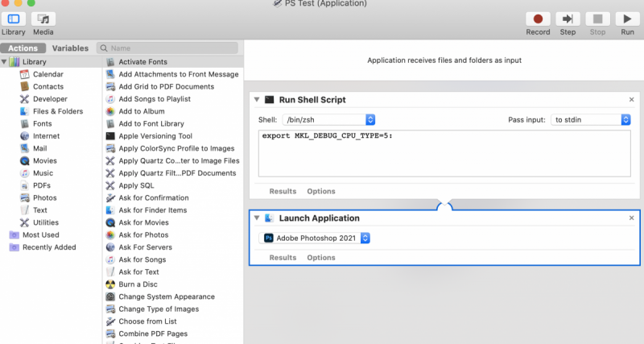This screenshot has width=644, height=344.
Task: Remove the Run Shell Script action
Action: coord(631,100)
